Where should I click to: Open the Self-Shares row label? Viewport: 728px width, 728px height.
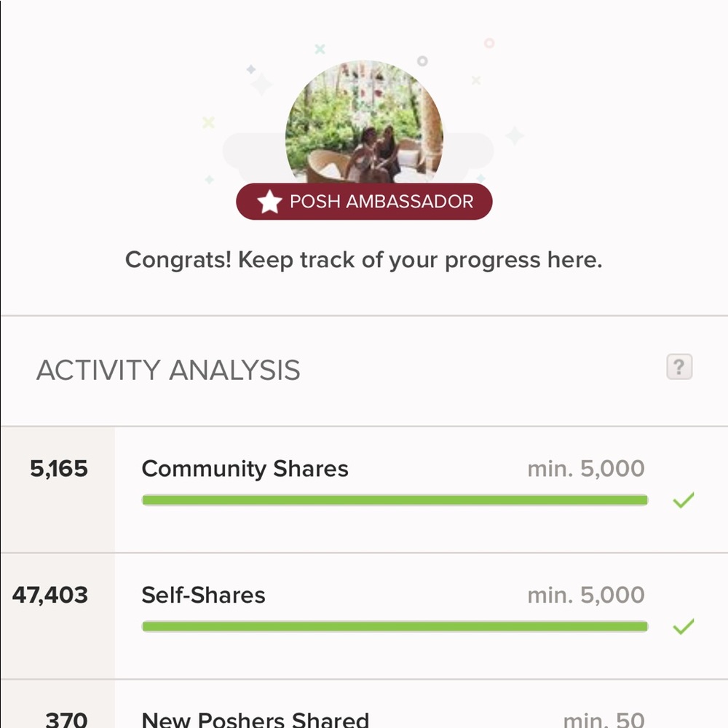pyautogui.click(x=203, y=596)
